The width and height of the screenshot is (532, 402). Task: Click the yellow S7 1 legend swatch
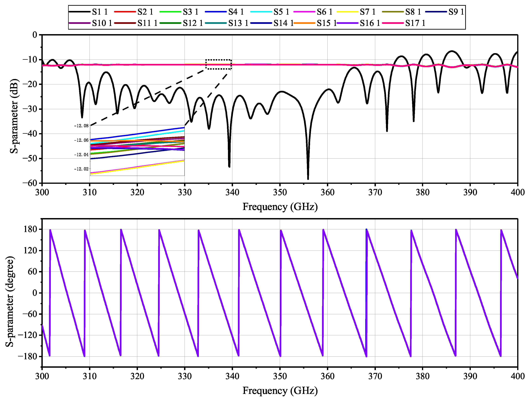tap(347, 12)
